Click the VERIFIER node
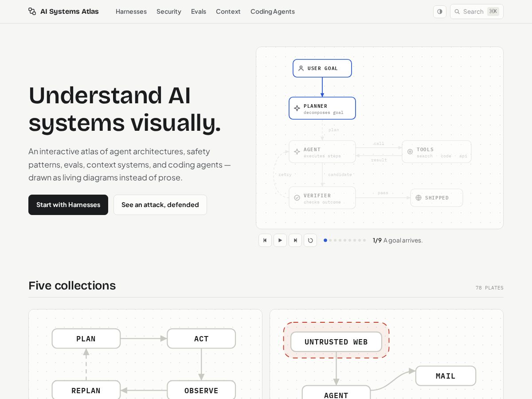532x399 pixels. point(322,198)
